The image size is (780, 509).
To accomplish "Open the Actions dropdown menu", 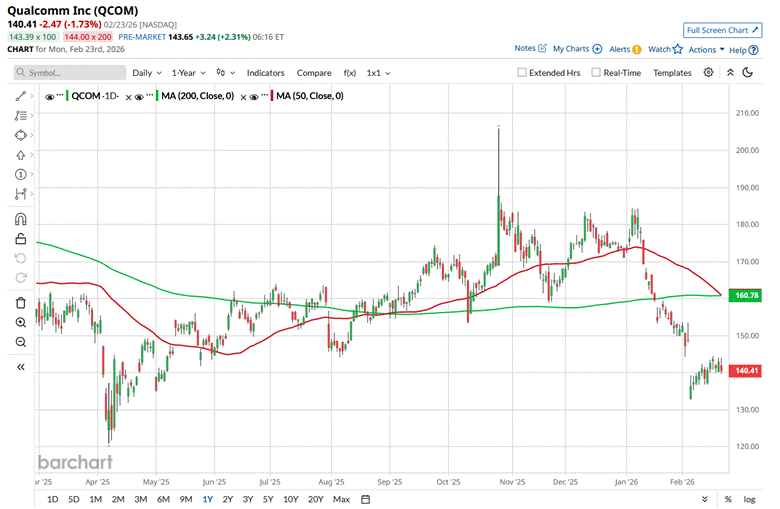I will pyautogui.click(x=706, y=49).
